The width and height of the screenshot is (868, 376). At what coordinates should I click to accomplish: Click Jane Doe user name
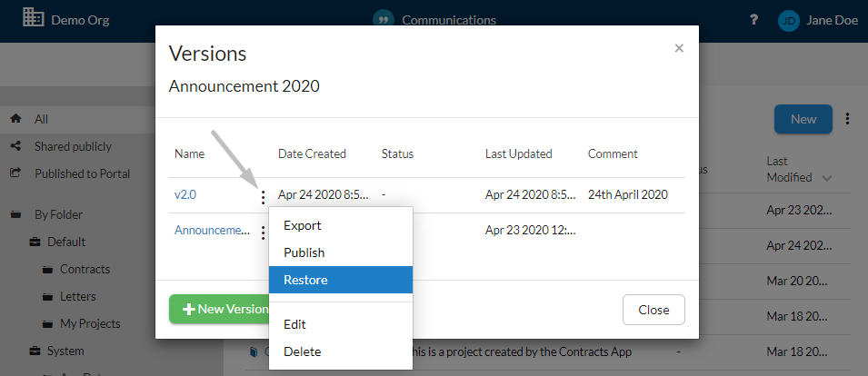[832, 21]
